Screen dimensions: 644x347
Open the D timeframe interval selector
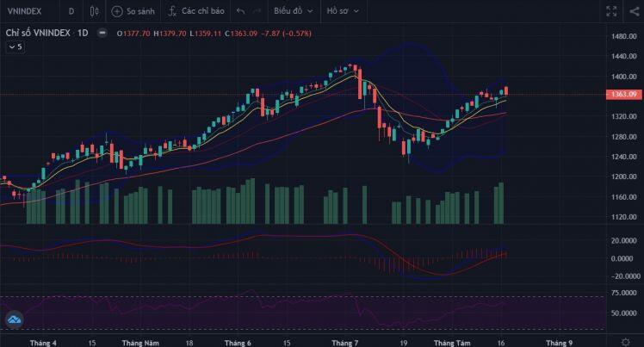71,11
